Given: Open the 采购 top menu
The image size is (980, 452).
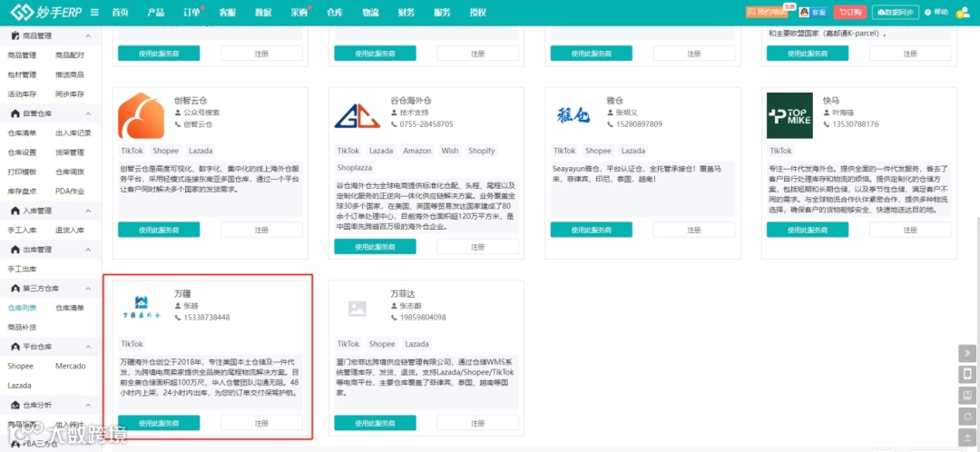Looking at the screenshot, I should 299,13.
